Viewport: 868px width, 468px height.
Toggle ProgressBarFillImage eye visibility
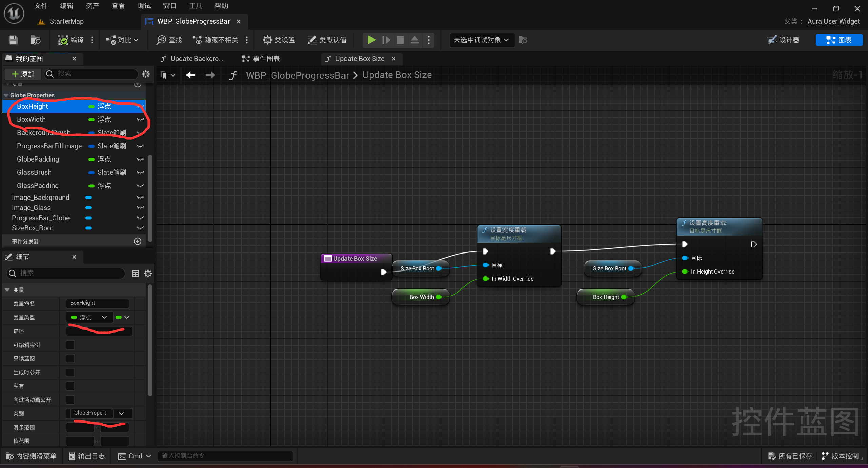140,146
